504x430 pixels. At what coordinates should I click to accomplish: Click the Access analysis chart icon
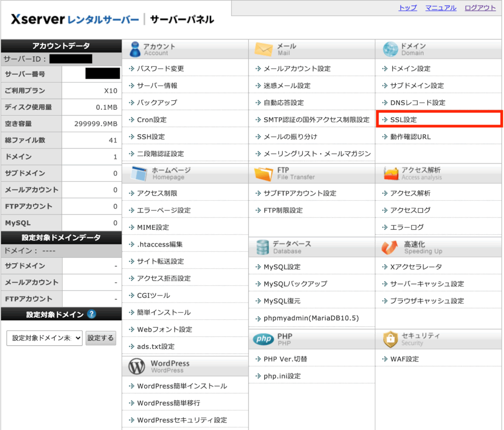click(390, 173)
